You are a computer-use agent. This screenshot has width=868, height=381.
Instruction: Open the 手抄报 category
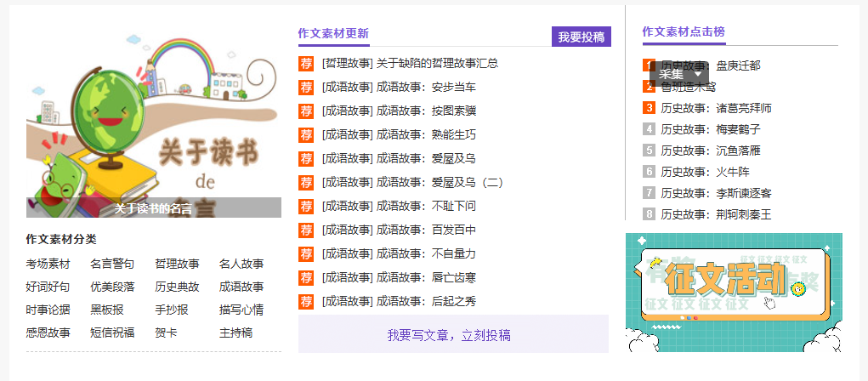click(x=172, y=310)
